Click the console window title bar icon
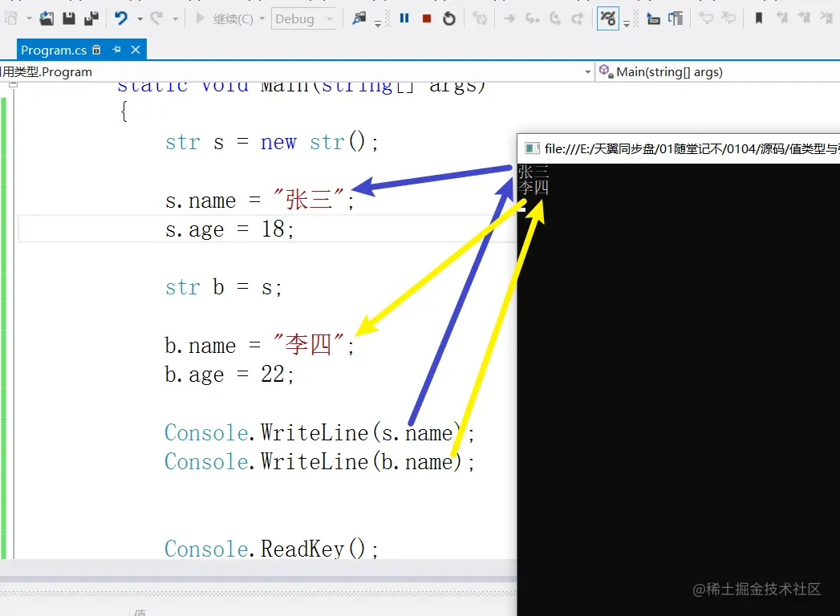The height and width of the screenshot is (616, 840). point(532,148)
